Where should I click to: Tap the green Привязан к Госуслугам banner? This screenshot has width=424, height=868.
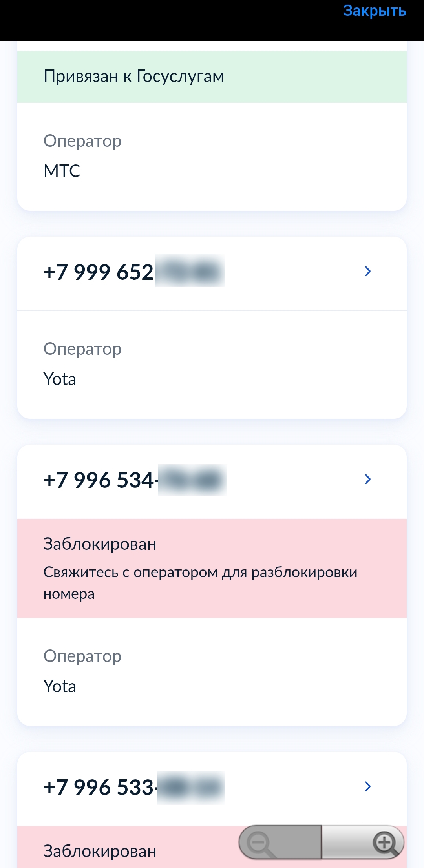pyautogui.click(x=133, y=77)
